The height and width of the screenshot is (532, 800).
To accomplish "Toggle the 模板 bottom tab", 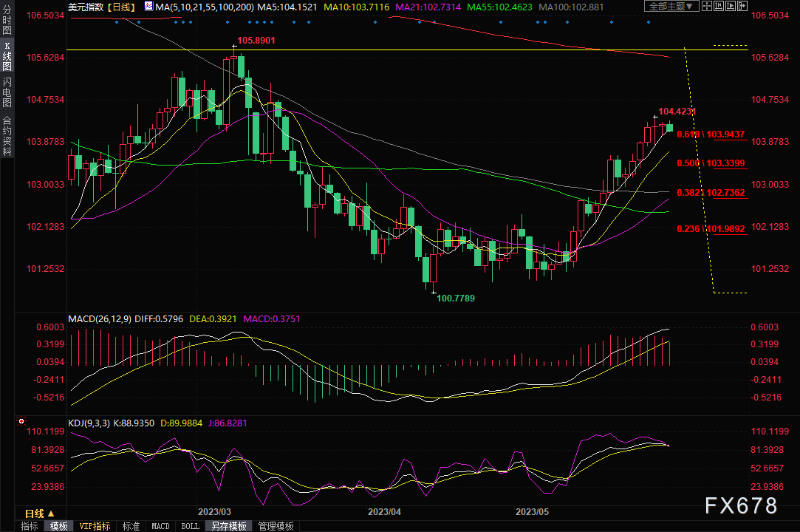I will click(x=59, y=526).
